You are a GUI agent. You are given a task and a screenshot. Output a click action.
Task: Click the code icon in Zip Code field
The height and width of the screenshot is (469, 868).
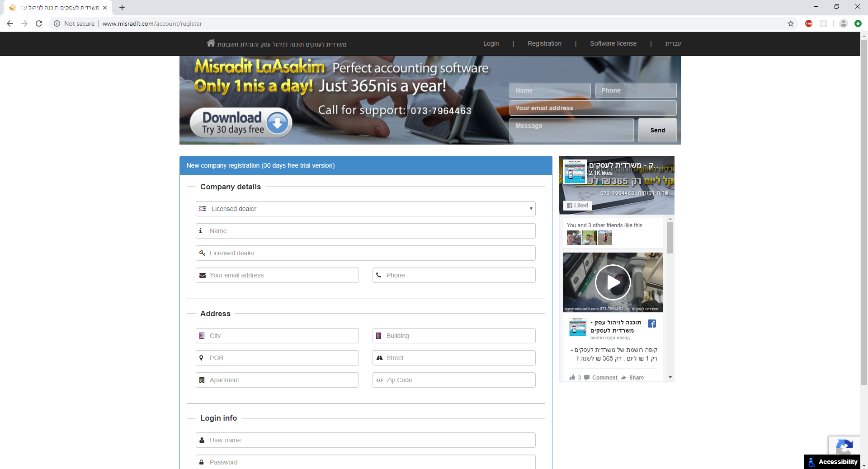pyautogui.click(x=380, y=380)
